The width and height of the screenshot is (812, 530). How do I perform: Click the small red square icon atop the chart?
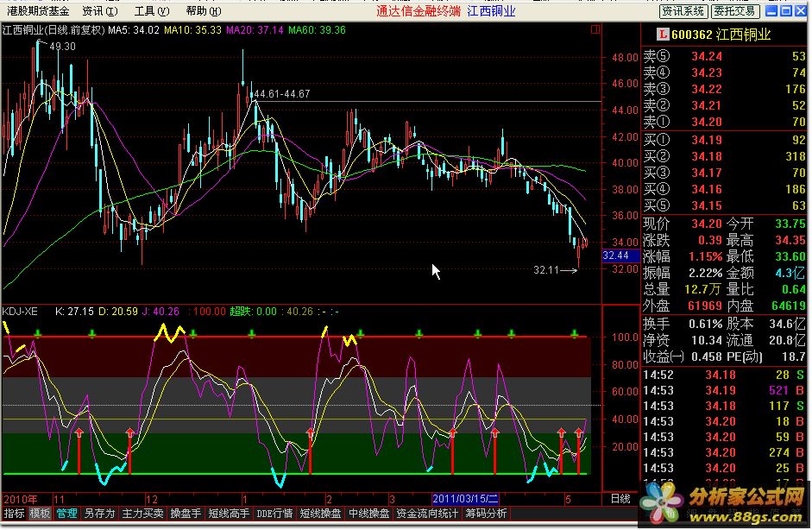[x=595, y=29]
